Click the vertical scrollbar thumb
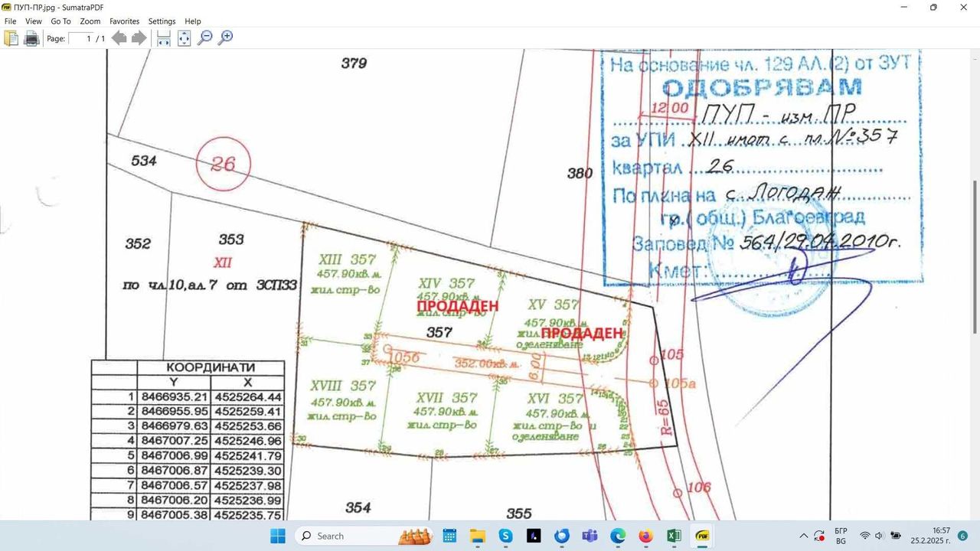980x551 pixels. click(x=975, y=256)
